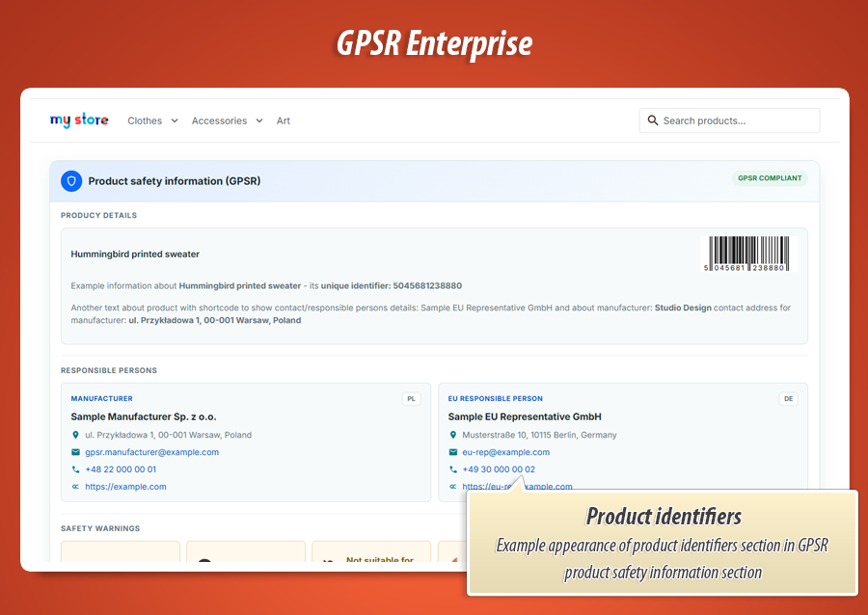Click manufacturer email envelope icon
868x615 pixels.
[76, 452]
